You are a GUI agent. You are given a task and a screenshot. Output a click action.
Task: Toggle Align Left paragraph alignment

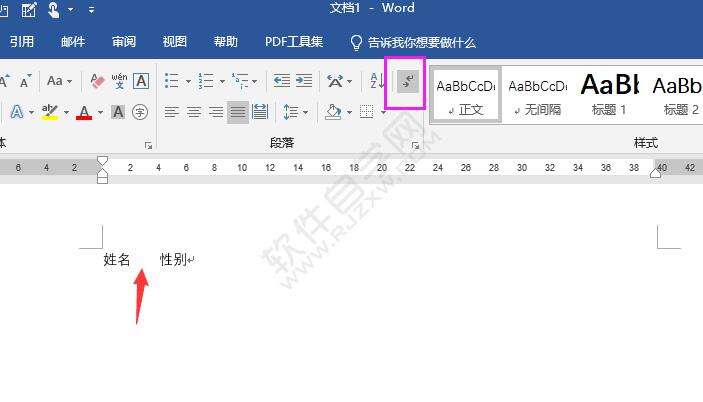coord(172,112)
